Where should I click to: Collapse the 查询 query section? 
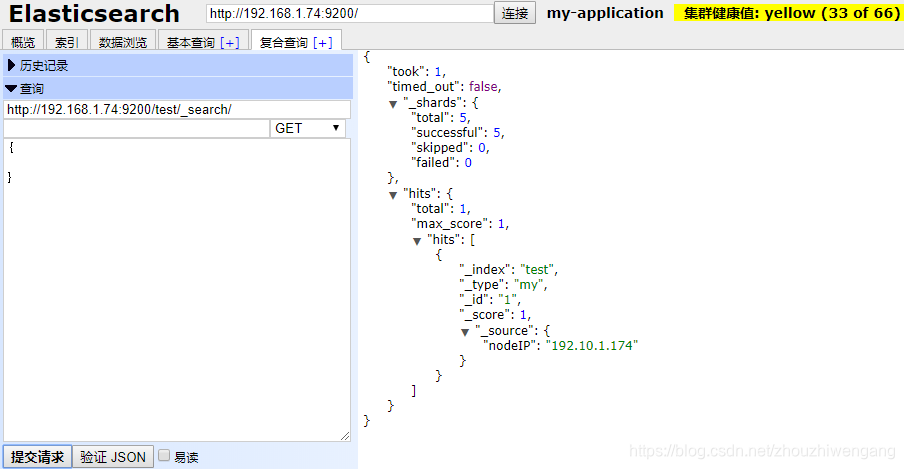pos(178,89)
